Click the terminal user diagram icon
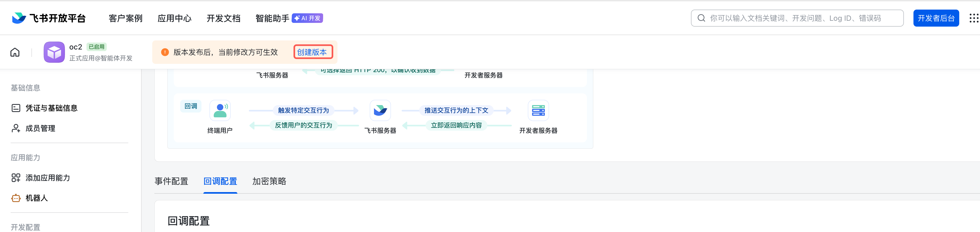Image resolution: width=980 pixels, height=232 pixels. click(x=220, y=110)
